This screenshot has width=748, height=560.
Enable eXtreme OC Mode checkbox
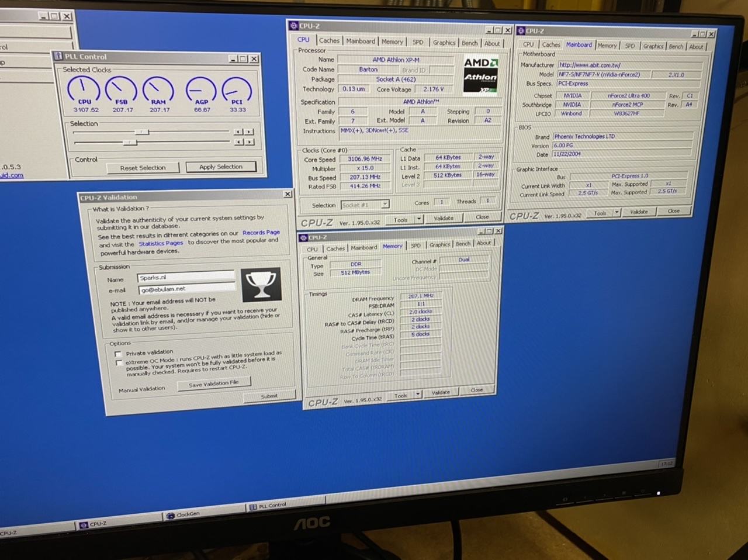pyautogui.click(x=119, y=362)
